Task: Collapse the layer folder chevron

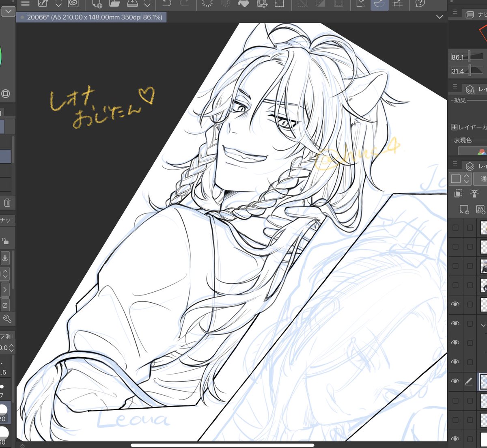Action: pos(483,325)
